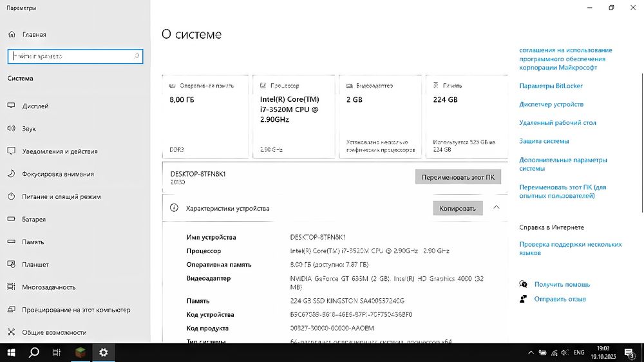Screen dimensions: 644x362
Task: Open the Windows Start menu
Action: pyautogui.click(x=11, y=352)
